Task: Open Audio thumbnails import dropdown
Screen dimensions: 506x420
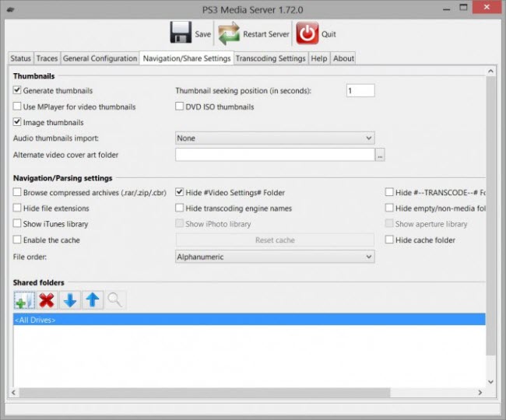Action: tap(275, 138)
